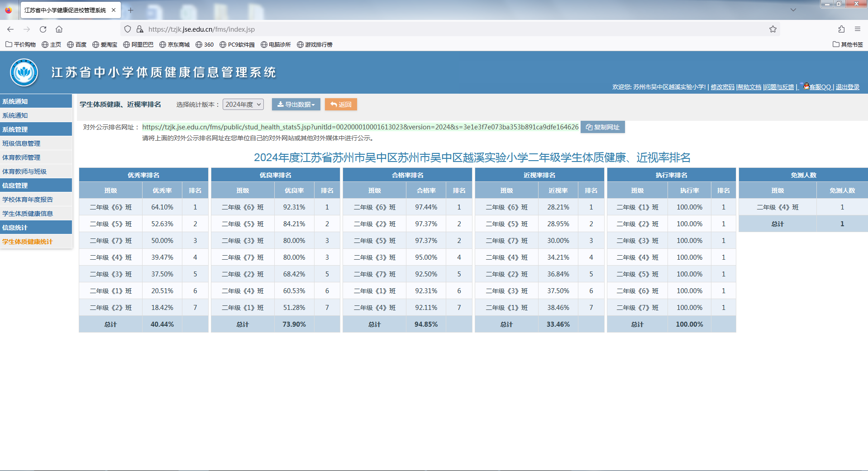Open the browser home page icon
868x471 pixels.
click(59, 29)
